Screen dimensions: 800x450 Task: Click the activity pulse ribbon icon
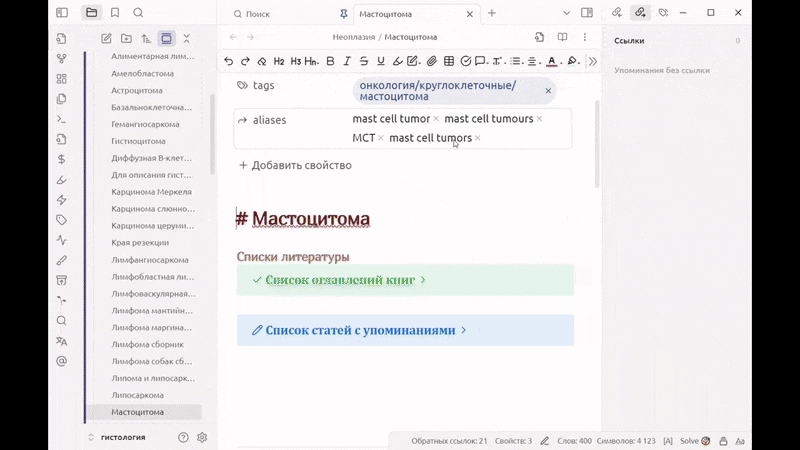click(x=61, y=240)
